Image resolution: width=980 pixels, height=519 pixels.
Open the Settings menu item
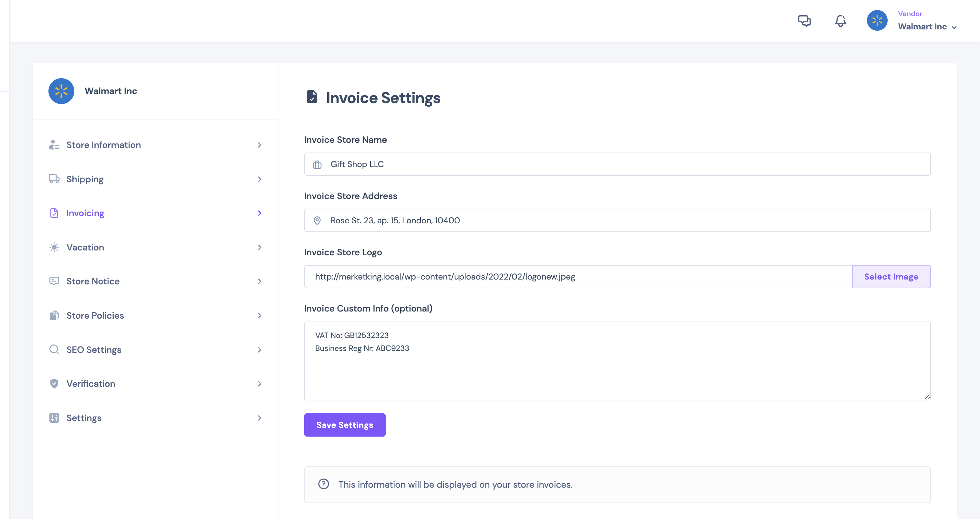84,418
